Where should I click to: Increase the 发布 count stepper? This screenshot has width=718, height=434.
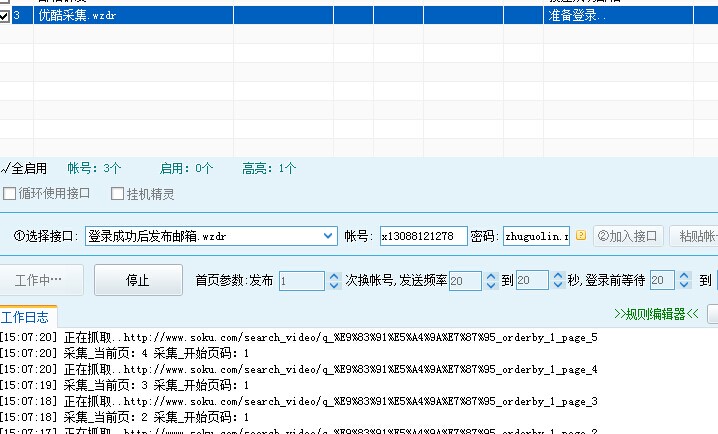(334, 276)
